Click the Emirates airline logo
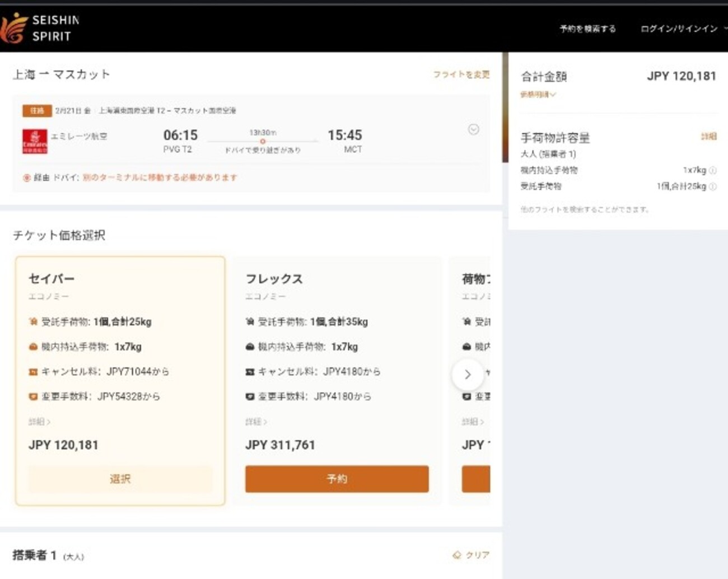728x579 pixels. point(35,140)
